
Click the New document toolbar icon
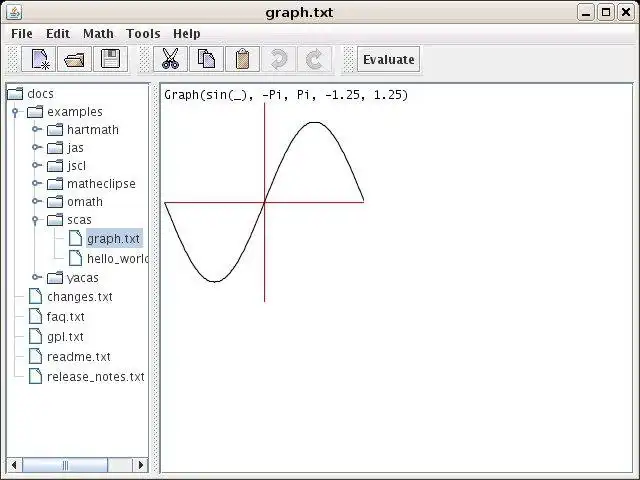coord(39,59)
